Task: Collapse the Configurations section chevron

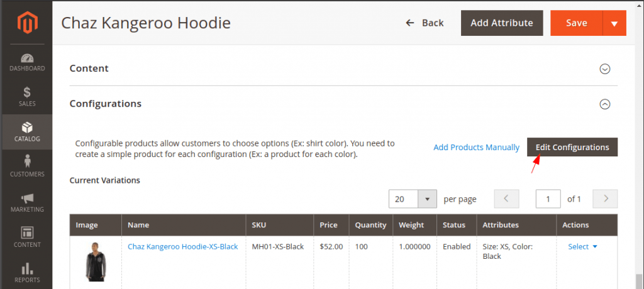Action: 605,104
